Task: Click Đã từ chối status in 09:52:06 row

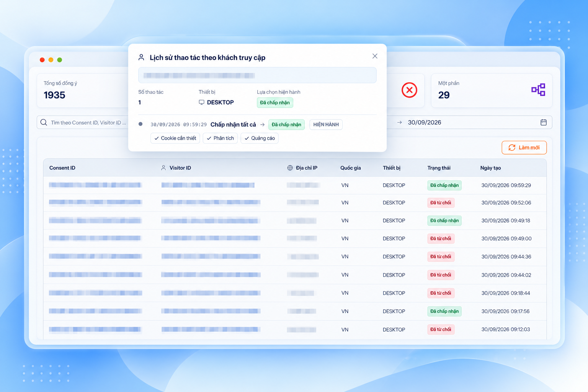Action: 441,203
